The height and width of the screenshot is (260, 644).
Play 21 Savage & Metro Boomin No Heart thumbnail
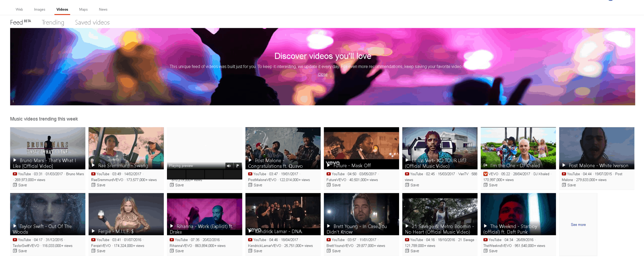point(440,214)
